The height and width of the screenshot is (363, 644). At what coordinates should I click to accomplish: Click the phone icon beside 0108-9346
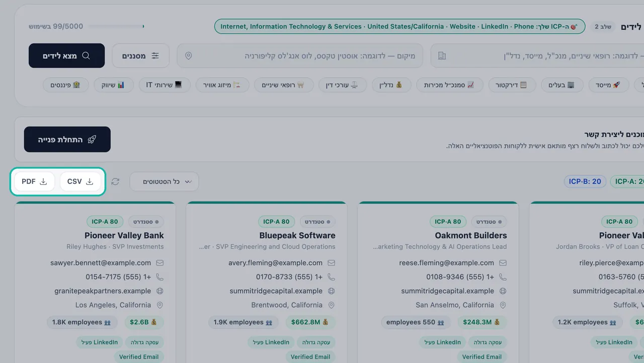coord(503,277)
